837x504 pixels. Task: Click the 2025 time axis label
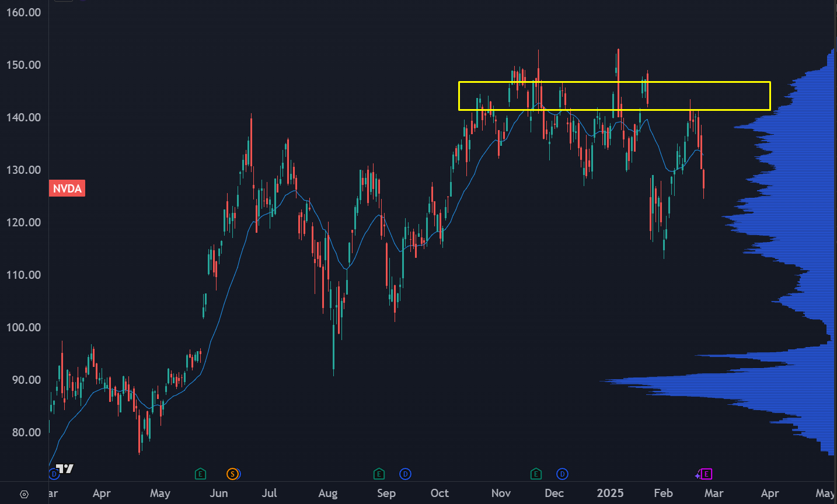tap(610, 494)
